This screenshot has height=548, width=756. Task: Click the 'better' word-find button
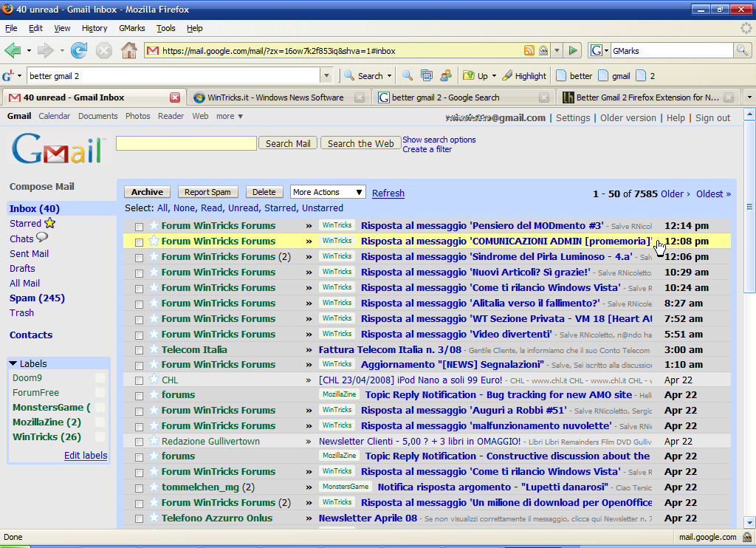tap(574, 76)
